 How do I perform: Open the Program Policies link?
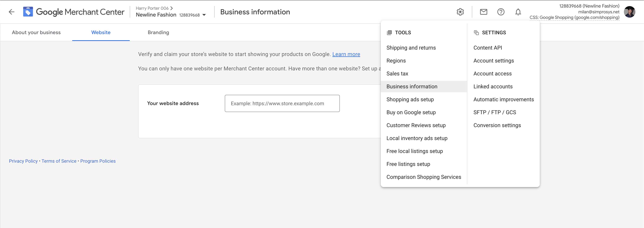[x=98, y=161]
